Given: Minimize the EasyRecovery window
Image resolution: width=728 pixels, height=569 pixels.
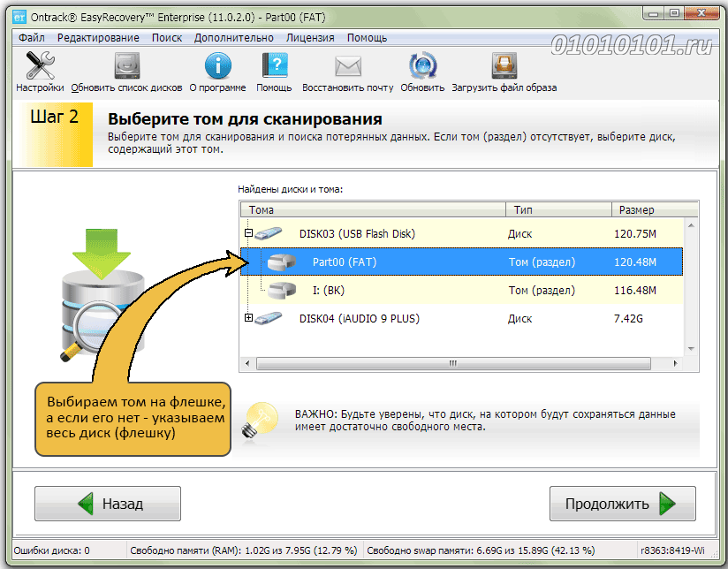Looking at the screenshot, I should coord(654,13).
